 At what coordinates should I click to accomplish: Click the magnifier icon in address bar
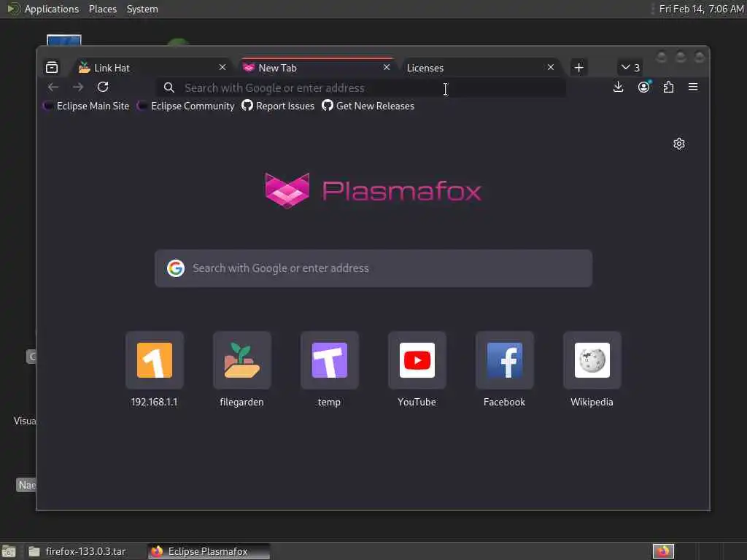click(169, 87)
